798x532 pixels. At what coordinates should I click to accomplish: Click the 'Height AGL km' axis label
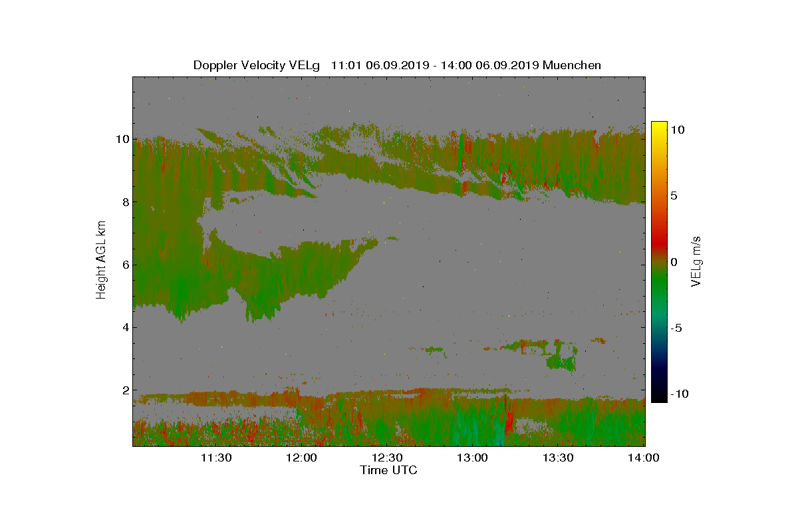point(101,261)
